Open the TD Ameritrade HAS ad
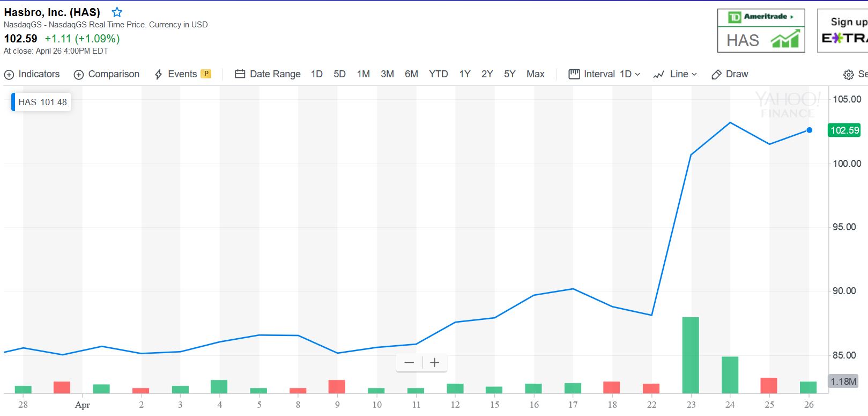This screenshot has width=868, height=416. (x=761, y=31)
